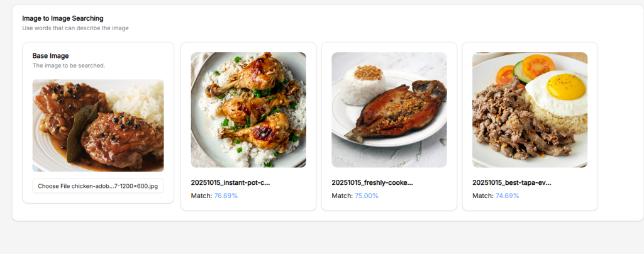The image size is (644, 254).
Task: Open the Base Image chicken adobo preview
Action: tap(98, 126)
